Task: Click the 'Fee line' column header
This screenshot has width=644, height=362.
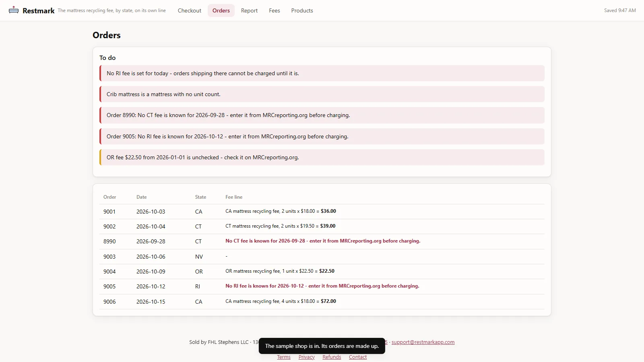Action: 234,197
